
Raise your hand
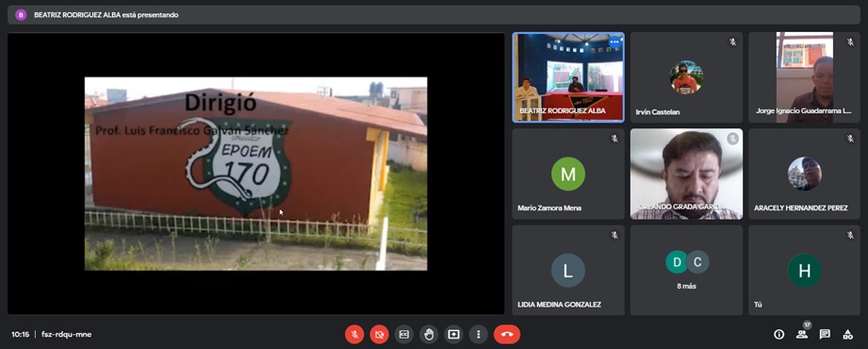(429, 334)
